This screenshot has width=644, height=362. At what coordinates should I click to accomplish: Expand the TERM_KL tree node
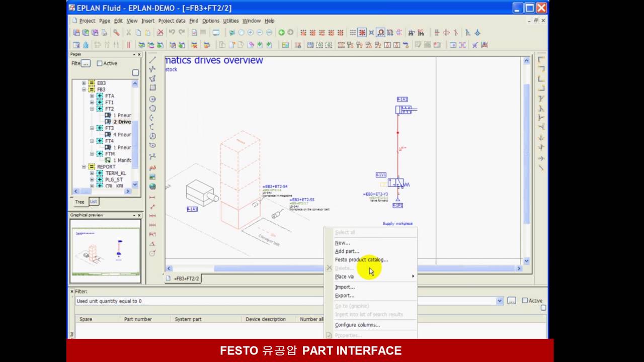[x=92, y=173]
